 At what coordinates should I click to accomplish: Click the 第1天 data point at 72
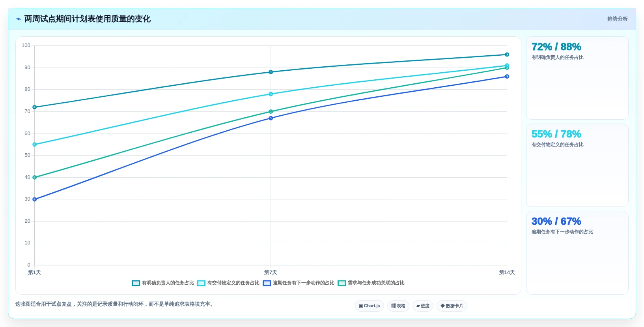[35, 107]
